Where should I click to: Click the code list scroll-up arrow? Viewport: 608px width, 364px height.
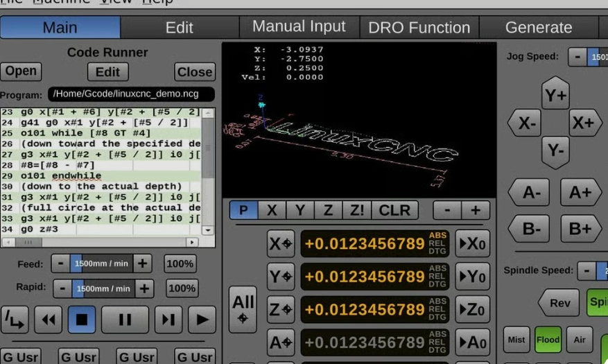click(x=208, y=113)
